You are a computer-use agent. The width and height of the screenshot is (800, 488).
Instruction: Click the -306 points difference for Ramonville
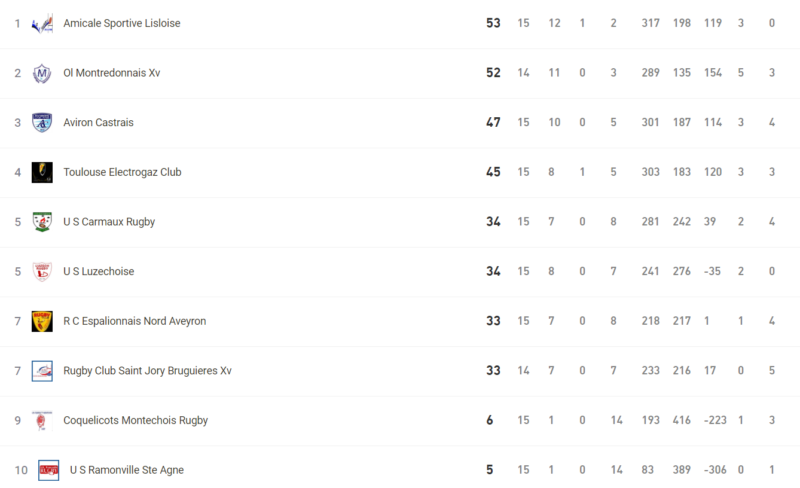(x=715, y=470)
